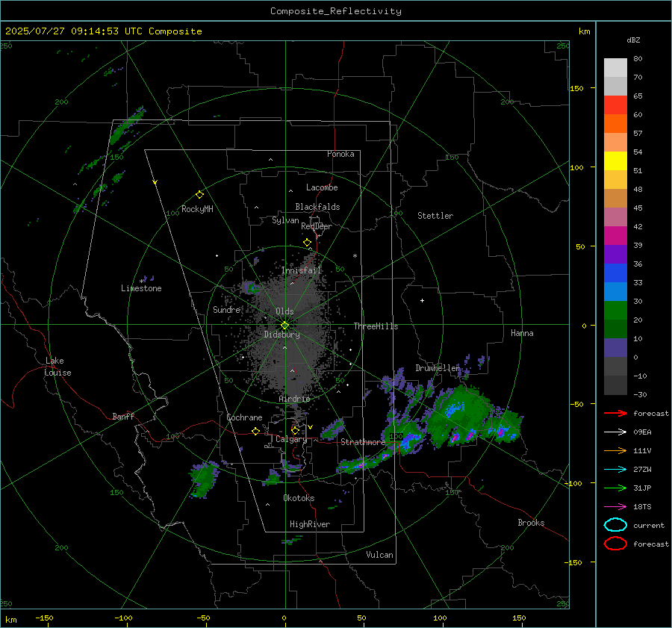The image size is (672, 628).
Task: Click the Okotoks city label
Action: coord(299,498)
